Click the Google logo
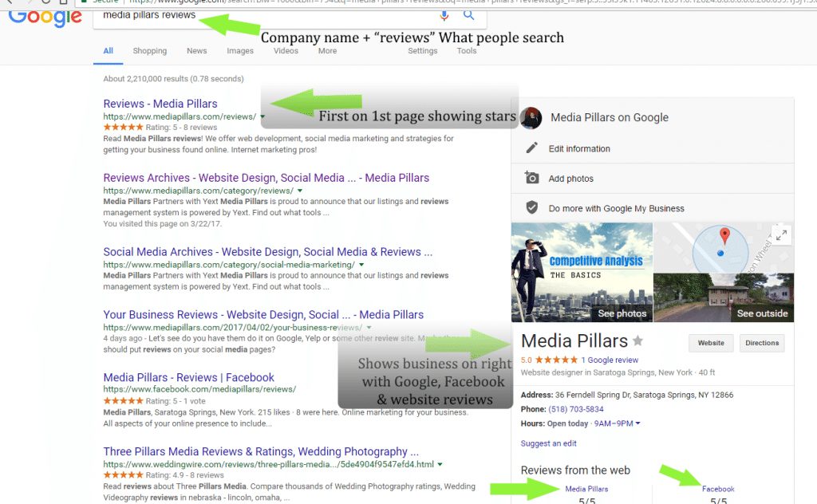The image size is (817, 504). point(45,18)
